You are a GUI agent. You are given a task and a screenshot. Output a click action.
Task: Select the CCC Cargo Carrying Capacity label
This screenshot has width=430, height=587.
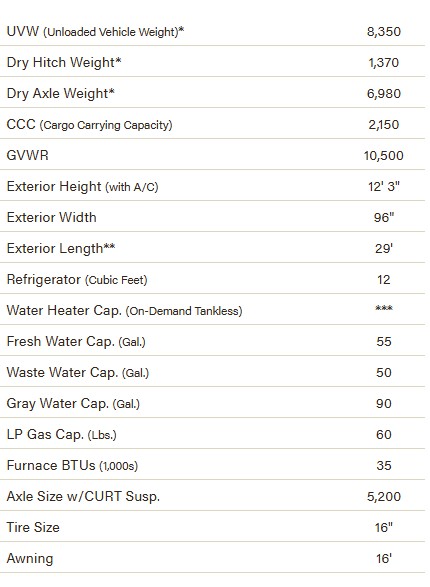89,125
